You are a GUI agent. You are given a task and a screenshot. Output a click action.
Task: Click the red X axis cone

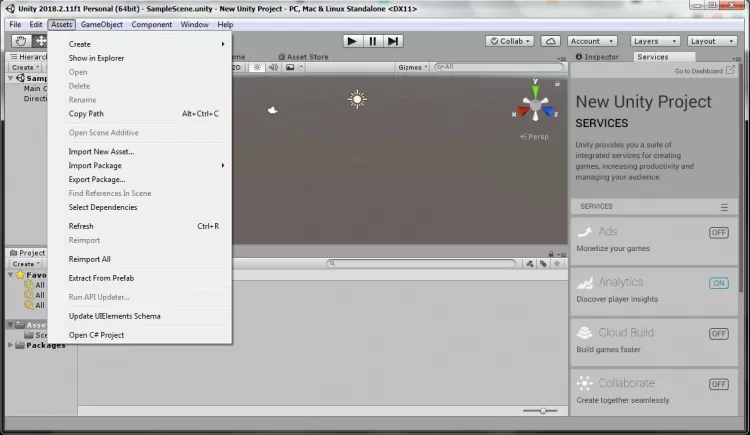523,112
